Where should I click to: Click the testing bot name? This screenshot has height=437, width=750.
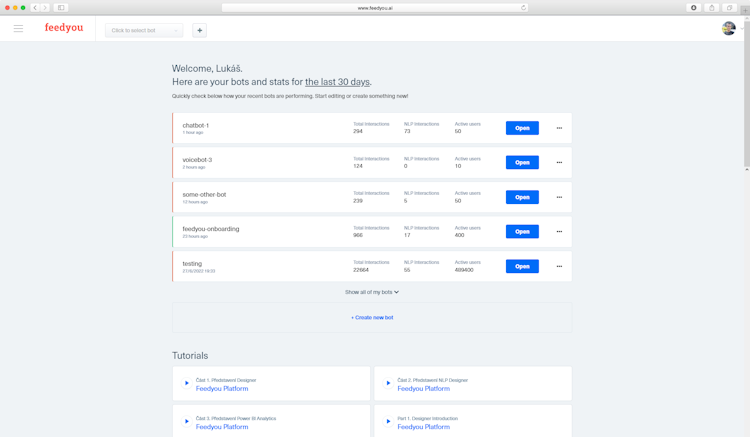click(192, 264)
